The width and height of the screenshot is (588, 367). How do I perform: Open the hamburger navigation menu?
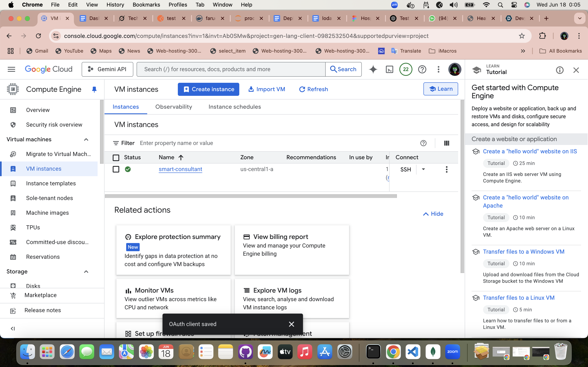click(11, 69)
